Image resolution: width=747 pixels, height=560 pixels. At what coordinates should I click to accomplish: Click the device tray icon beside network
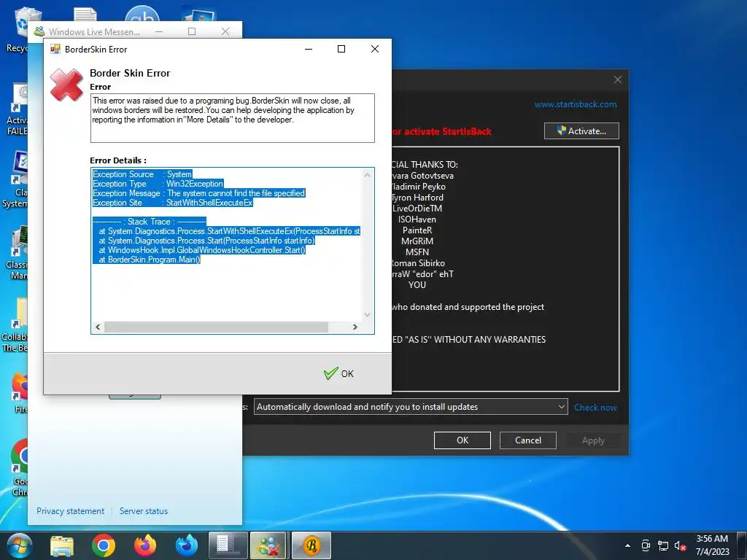646,545
